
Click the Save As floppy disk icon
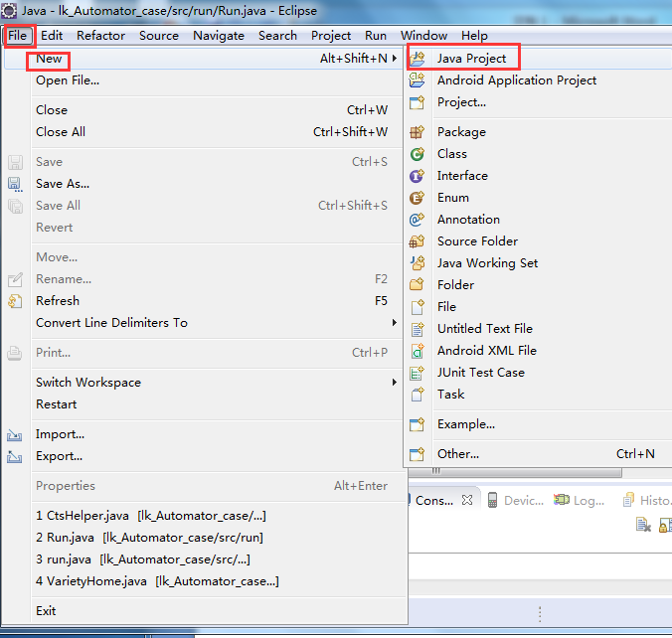pyautogui.click(x=15, y=184)
